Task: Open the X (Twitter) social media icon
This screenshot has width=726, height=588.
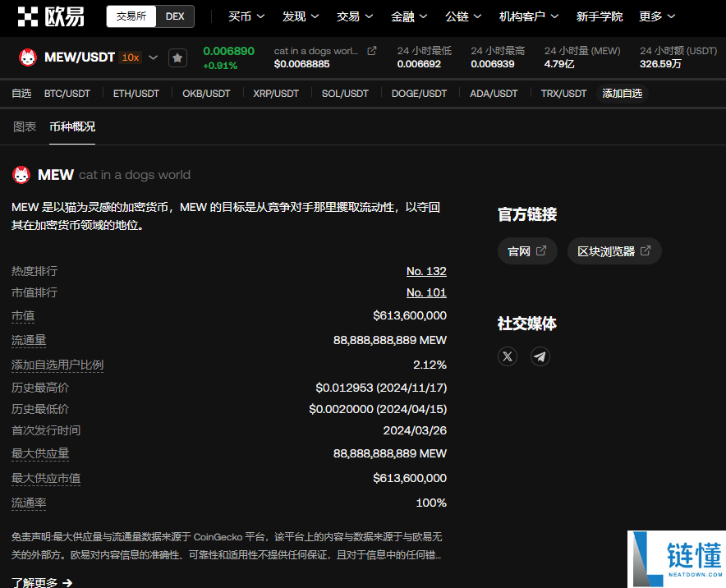Action: point(508,356)
